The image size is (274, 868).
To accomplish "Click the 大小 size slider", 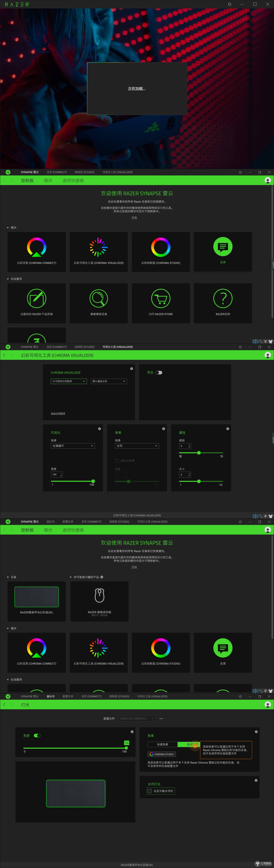I will coord(201,481).
